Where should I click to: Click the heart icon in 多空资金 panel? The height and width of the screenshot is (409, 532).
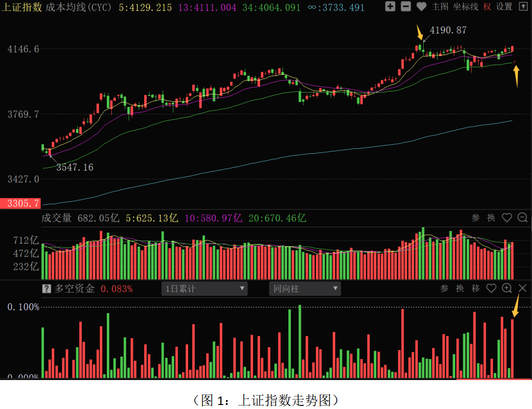pos(492,288)
